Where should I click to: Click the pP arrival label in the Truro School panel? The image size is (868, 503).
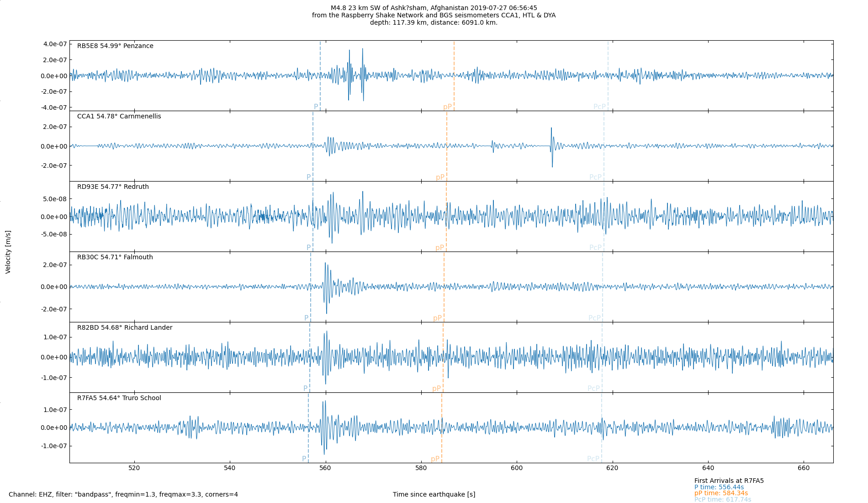click(435, 459)
